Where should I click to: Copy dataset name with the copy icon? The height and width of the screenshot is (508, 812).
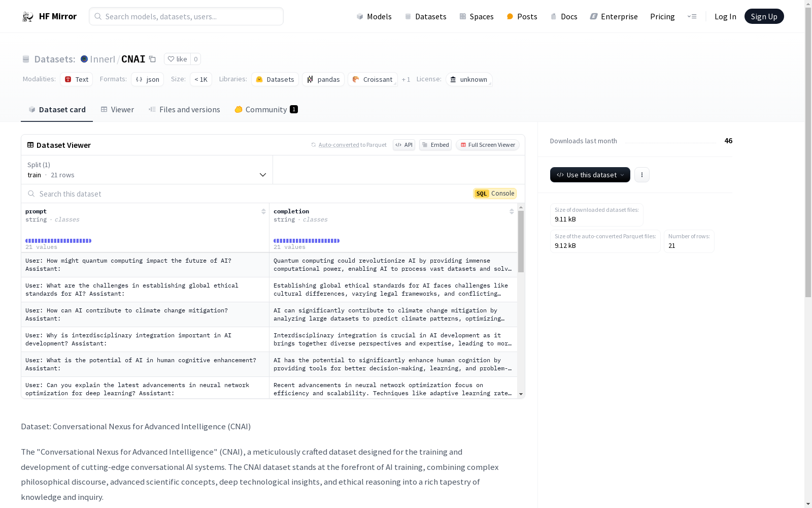point(152,59)
